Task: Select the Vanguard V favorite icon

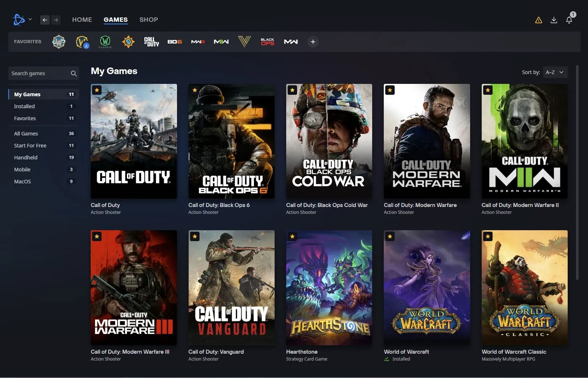Action: click(x=244, y=42)
